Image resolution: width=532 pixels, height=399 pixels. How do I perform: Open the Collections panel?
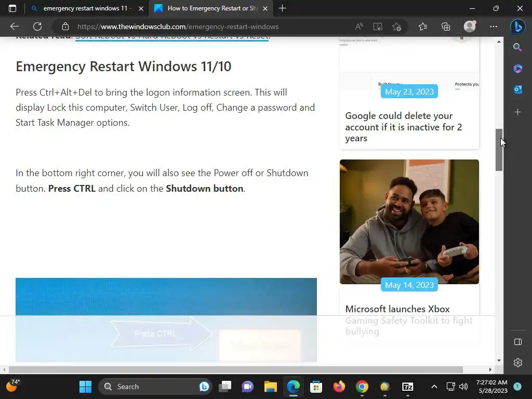click(x=446, y=26)
